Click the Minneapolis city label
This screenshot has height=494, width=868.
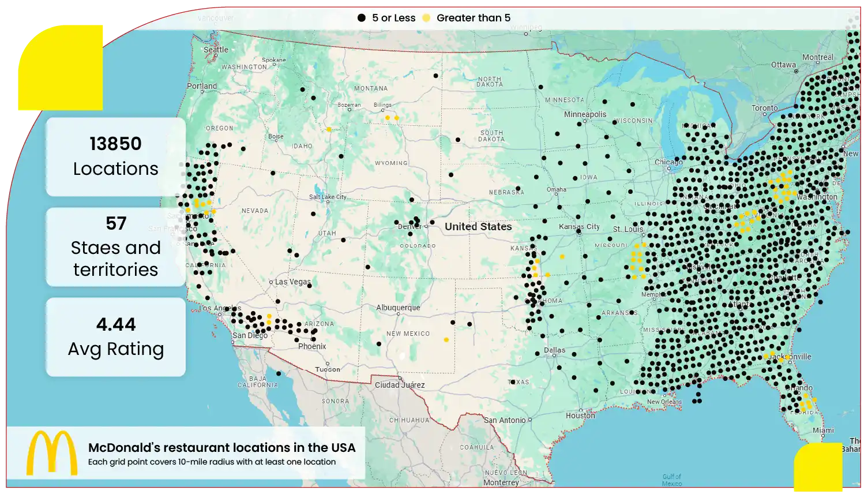pyautogui.click(x=585, y=114)
